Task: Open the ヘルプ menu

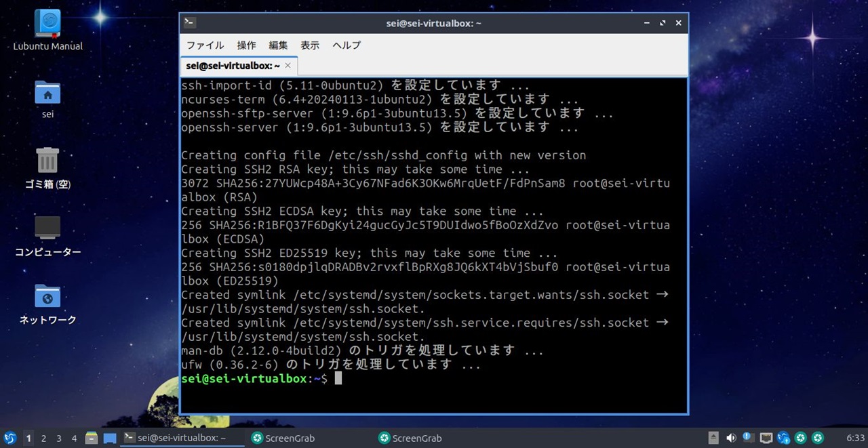Action: pos(347,45)
